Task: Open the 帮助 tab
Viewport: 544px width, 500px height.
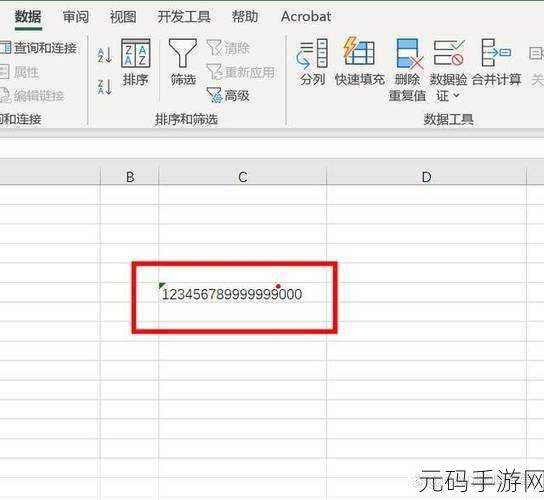Action: tap(245, 17)
